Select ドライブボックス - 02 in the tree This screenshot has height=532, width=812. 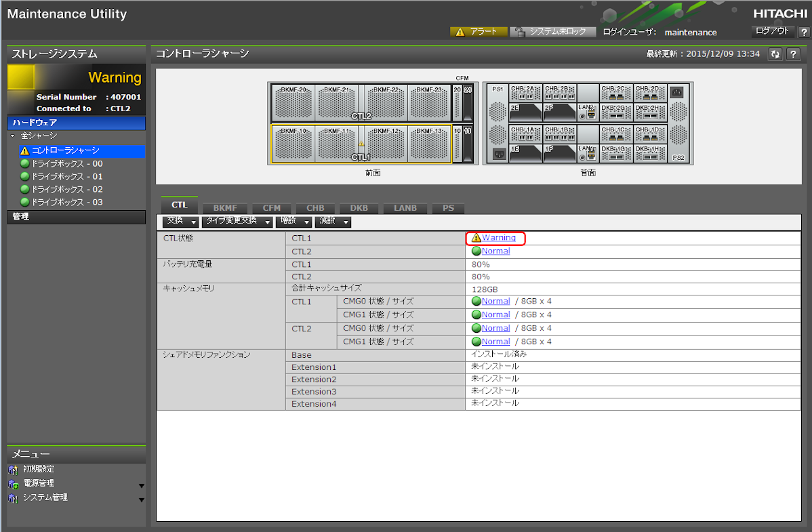[67, 190]
